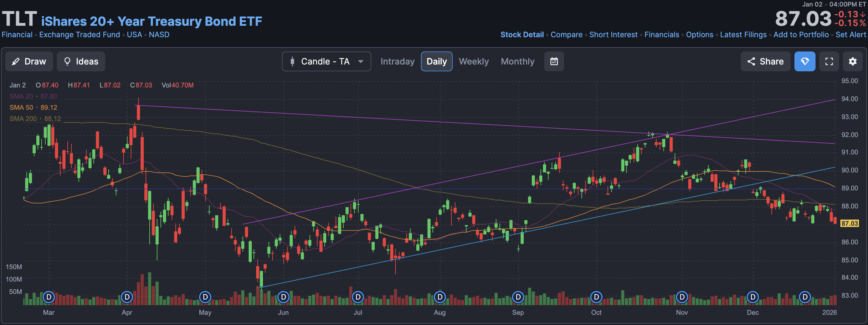Switch to the Weekly timeframe
Image resolution: width=868 pixels, height=325 pixels.
(x=473, y=61)
